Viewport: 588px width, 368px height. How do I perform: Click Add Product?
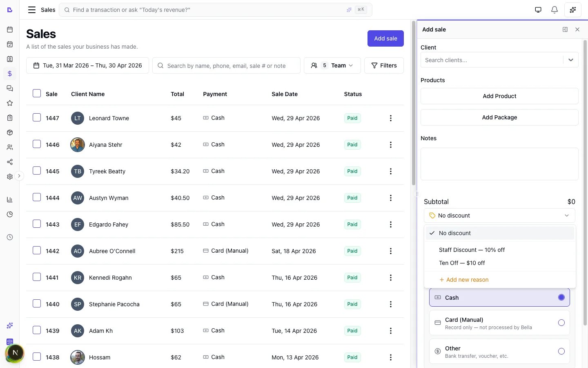point(499,96)
